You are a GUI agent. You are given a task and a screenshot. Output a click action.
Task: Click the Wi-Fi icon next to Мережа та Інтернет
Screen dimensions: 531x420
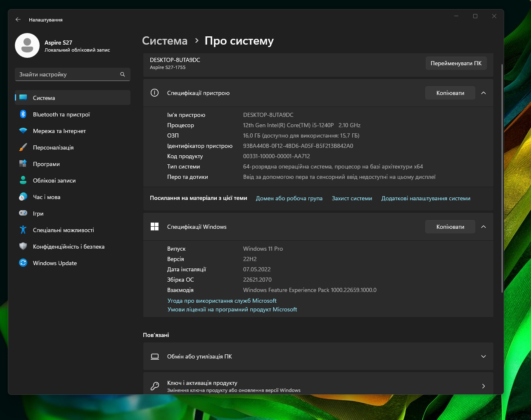[x=23, y=131]
